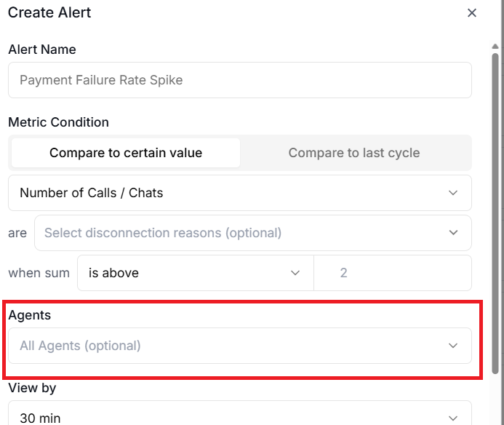The width and height of the screenshot is (504, 425).
Task: Click chevron beside Number of Calls / Chats
Action: pos(453,193)
